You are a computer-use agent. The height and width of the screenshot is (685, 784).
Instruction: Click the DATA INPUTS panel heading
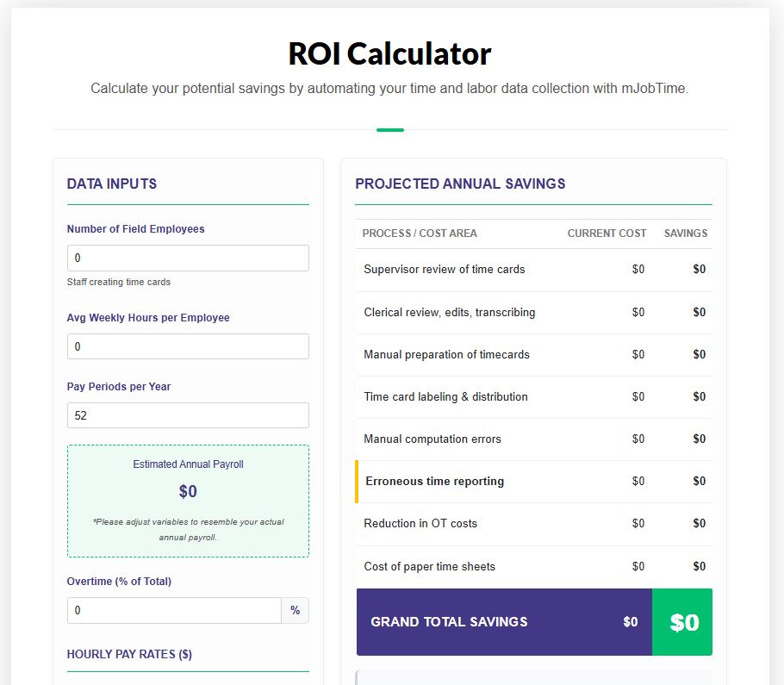pyautogui.click(x=112, y=184)
